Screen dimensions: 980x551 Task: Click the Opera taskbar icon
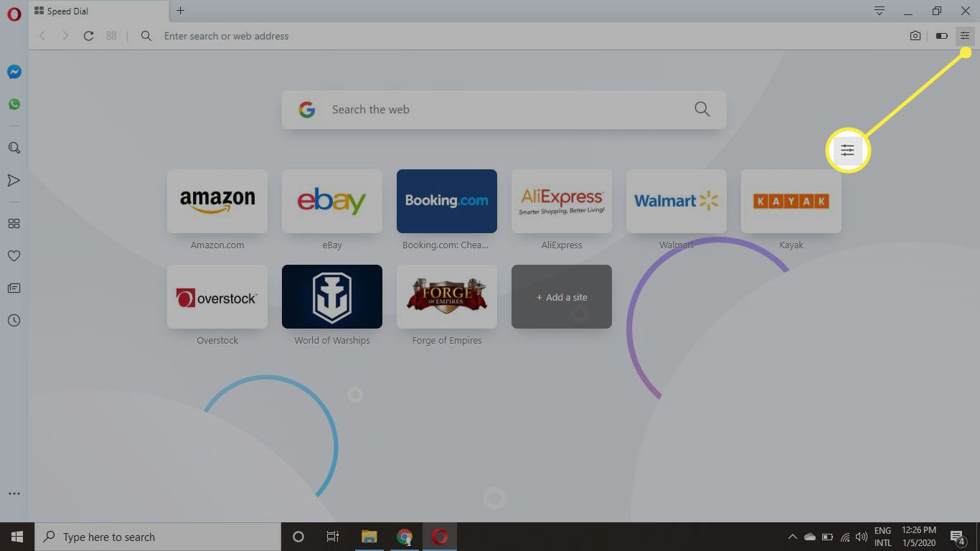click(x=440, y=537)
